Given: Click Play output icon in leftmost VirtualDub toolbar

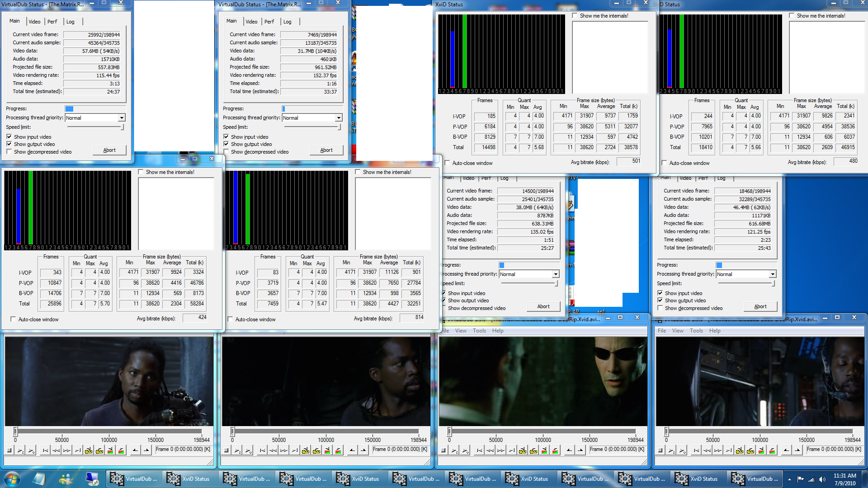Looking at the screenshot, I should click(x=31, y=450).
